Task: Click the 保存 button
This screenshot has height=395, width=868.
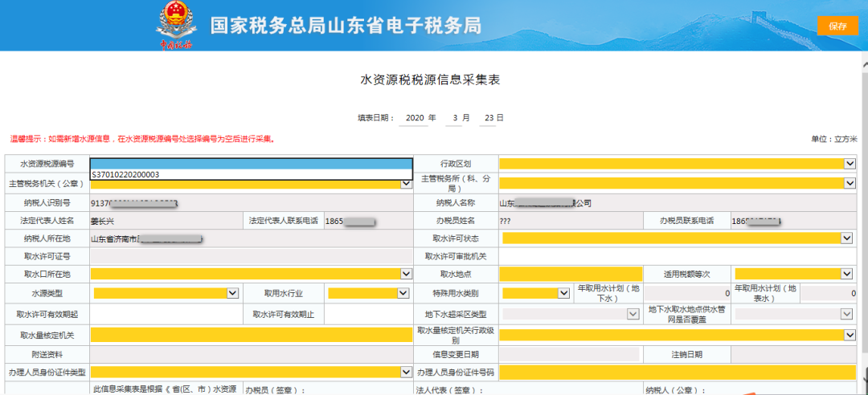Action: [x=837, y=26]
